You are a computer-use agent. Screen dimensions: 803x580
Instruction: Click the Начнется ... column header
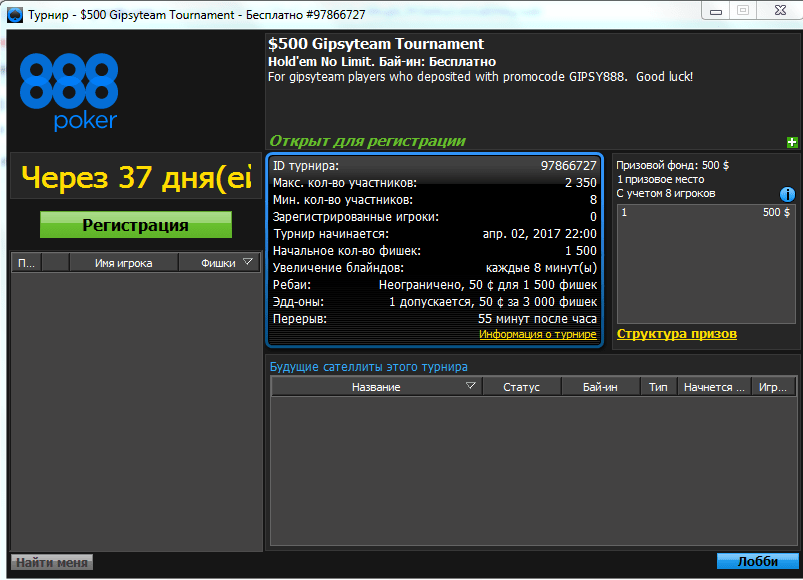coord(714,387)
